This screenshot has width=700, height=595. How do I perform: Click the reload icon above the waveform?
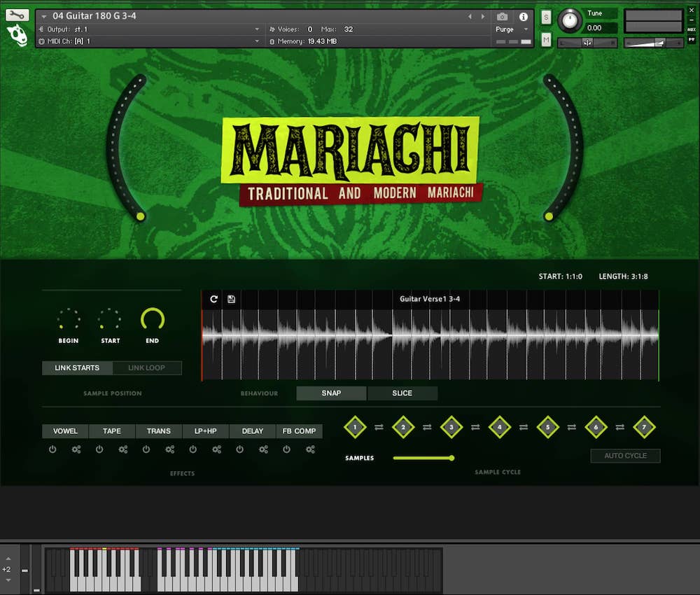[x=214, y=299]
